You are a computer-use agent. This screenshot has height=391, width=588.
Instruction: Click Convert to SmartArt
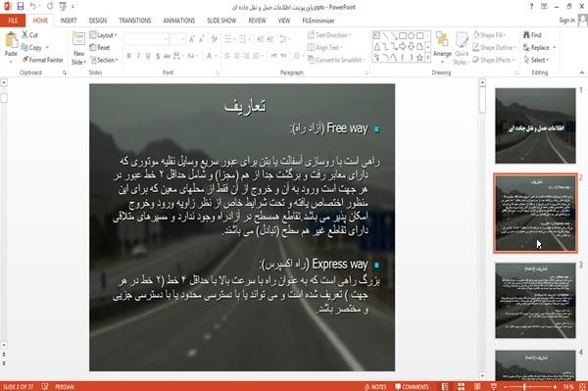335,60
